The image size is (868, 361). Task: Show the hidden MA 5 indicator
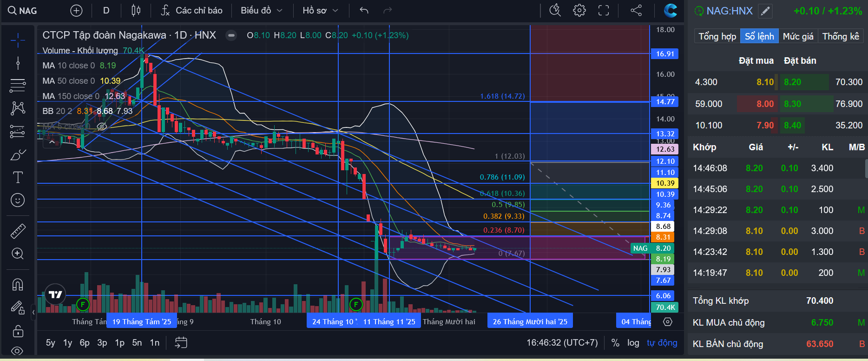pos(102,126)
